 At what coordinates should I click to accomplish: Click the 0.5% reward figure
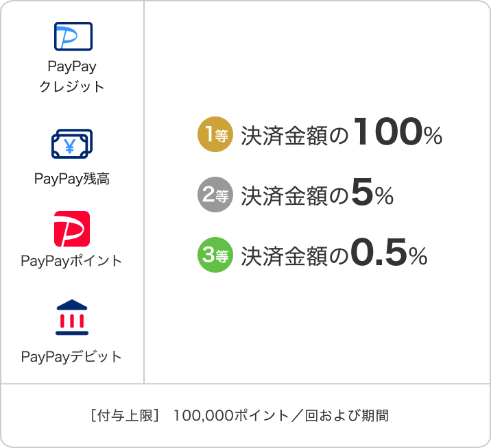[x=389, y=255]
